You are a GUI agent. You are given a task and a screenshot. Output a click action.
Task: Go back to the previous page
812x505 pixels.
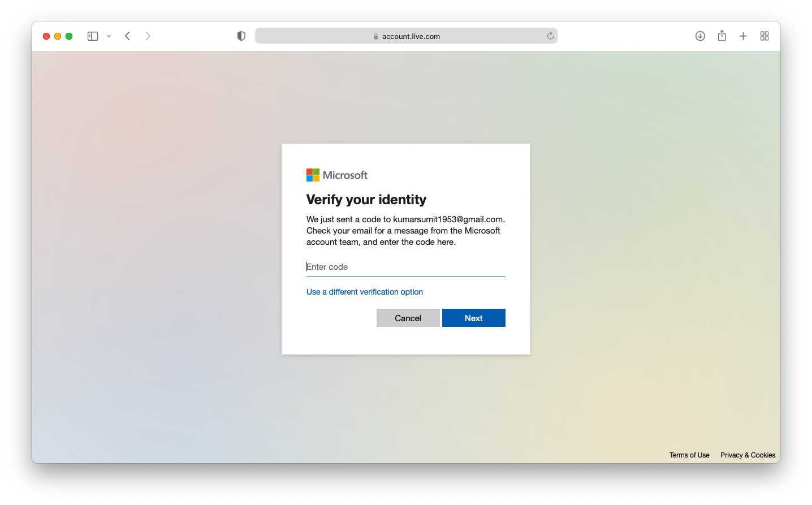[x=127, y=36]
